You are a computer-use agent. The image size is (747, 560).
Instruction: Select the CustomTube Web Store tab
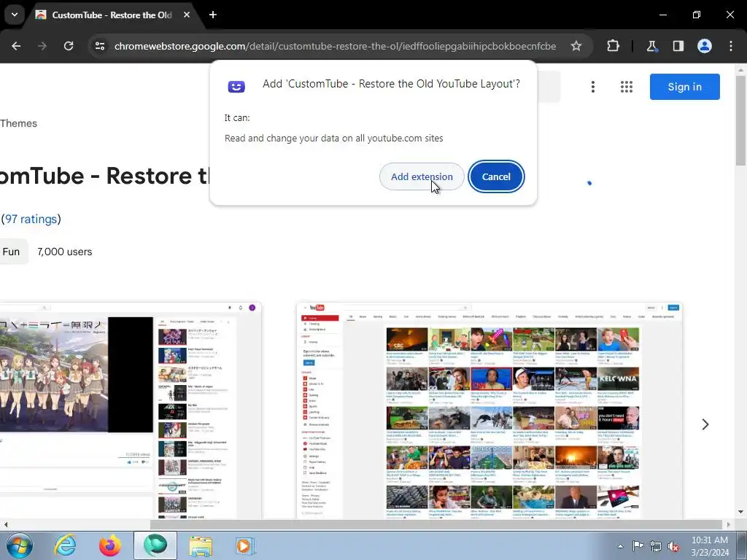point(112,15)
